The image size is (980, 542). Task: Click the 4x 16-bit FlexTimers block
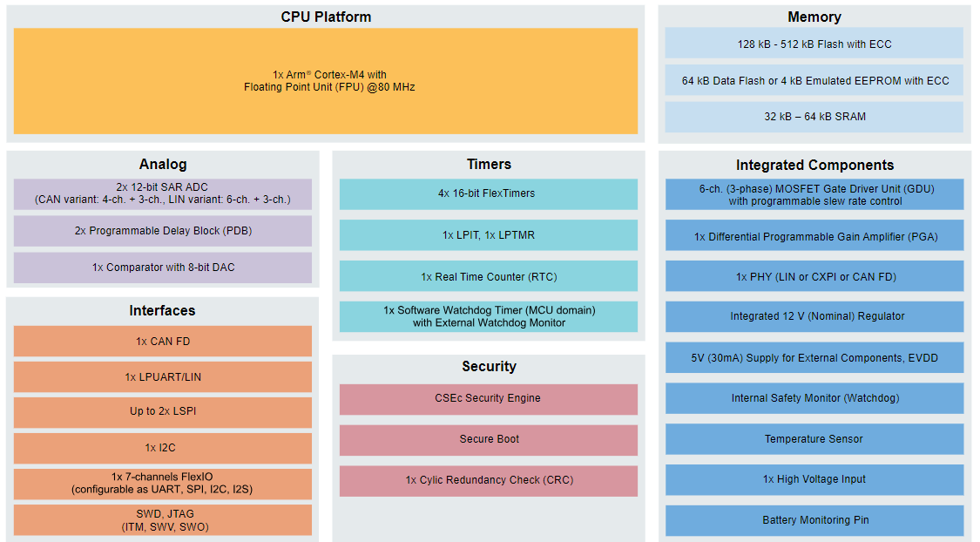488,194
